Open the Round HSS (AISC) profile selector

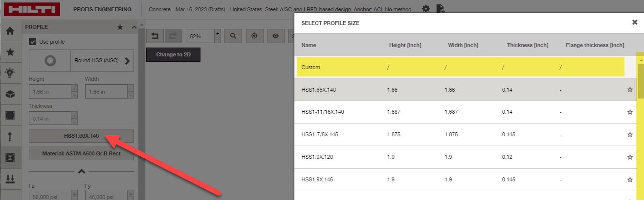click(81, 61)
